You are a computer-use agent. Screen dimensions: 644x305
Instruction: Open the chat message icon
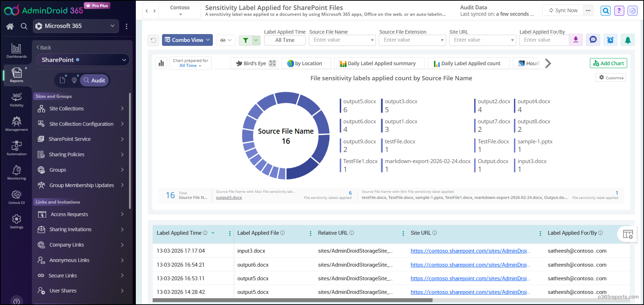coord(593,40)
